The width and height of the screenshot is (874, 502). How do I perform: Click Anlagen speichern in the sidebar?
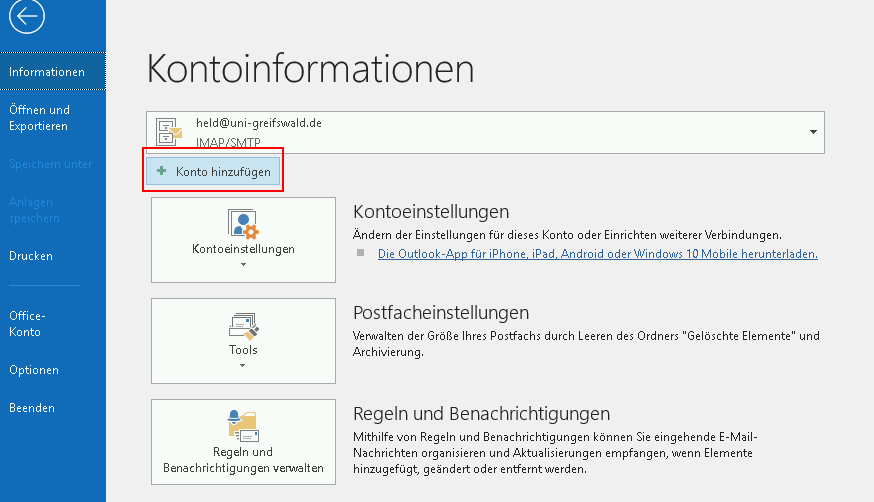[35, 210]
